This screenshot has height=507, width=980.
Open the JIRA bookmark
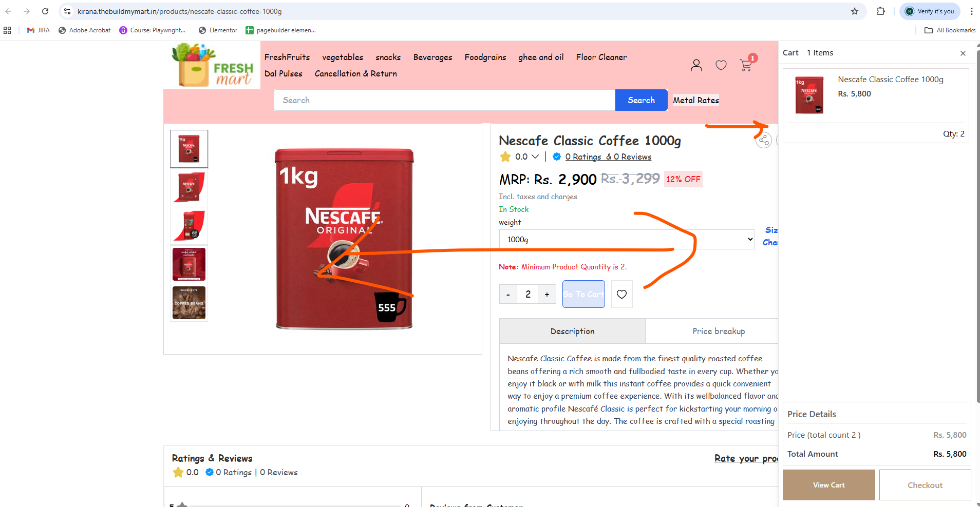(x=39, y=30)
